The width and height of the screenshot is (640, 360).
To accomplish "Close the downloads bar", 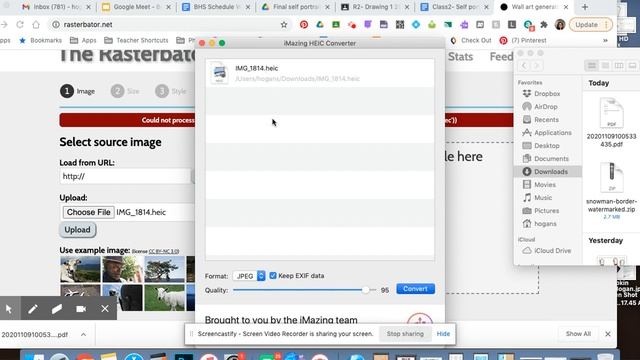I will coord(608,334).
